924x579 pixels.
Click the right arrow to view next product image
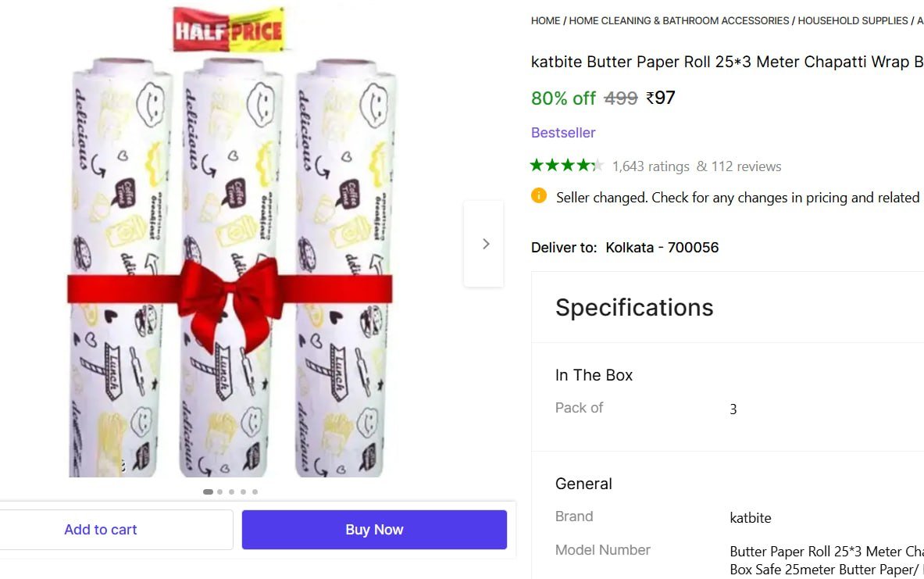pyautogui.click(x=485, y=243)
